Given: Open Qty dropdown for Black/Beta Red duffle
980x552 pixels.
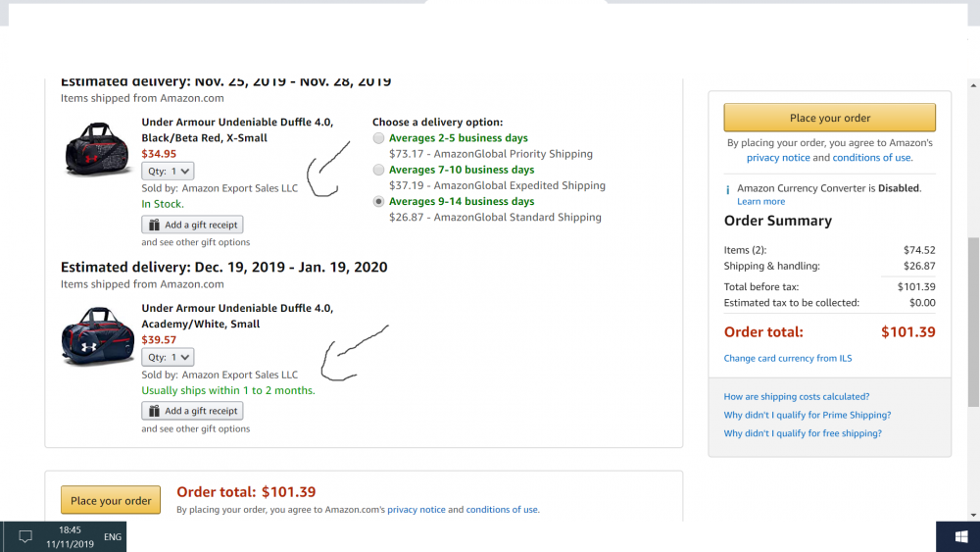Looking at the screenshot, I should point(168,171).
